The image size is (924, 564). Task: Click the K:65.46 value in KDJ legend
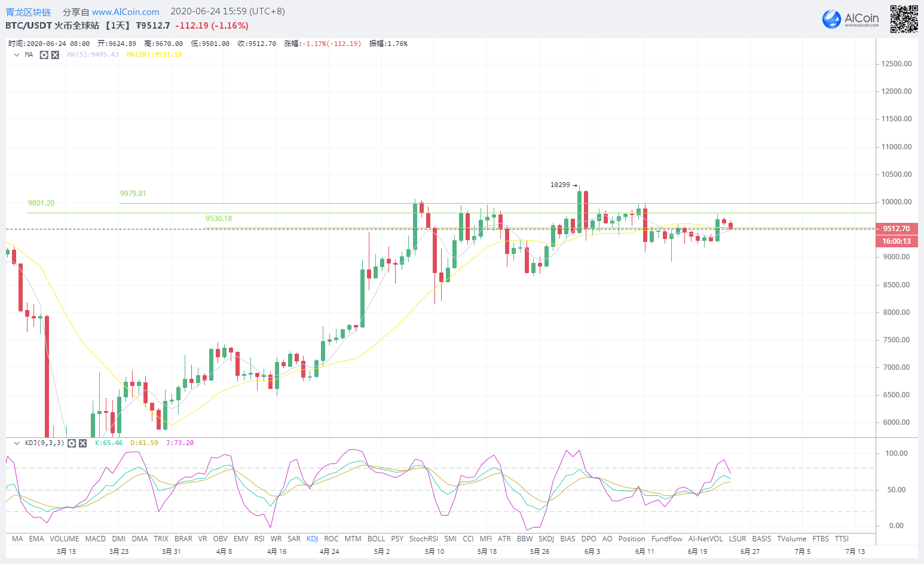[x=109, y=443]
